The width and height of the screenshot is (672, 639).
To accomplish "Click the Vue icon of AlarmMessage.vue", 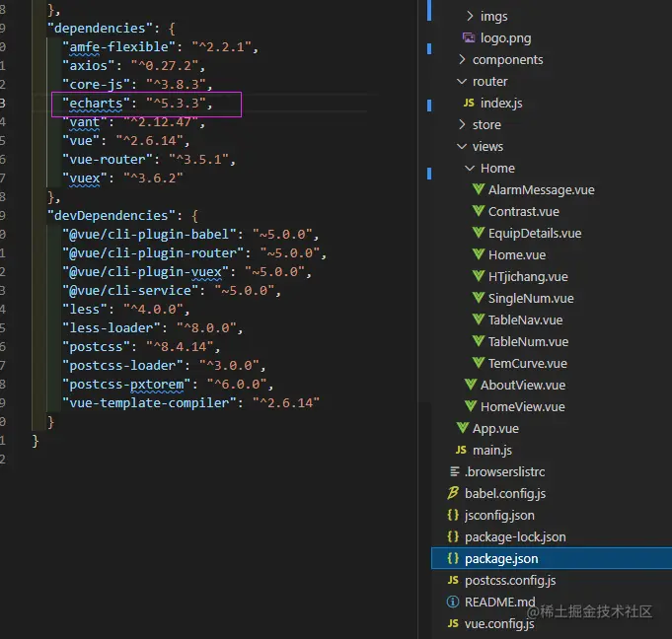I will [x=479, y=189].
